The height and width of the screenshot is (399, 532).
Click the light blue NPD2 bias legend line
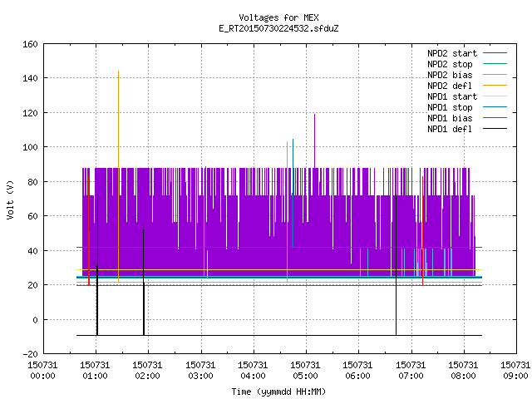click(495, 74)
